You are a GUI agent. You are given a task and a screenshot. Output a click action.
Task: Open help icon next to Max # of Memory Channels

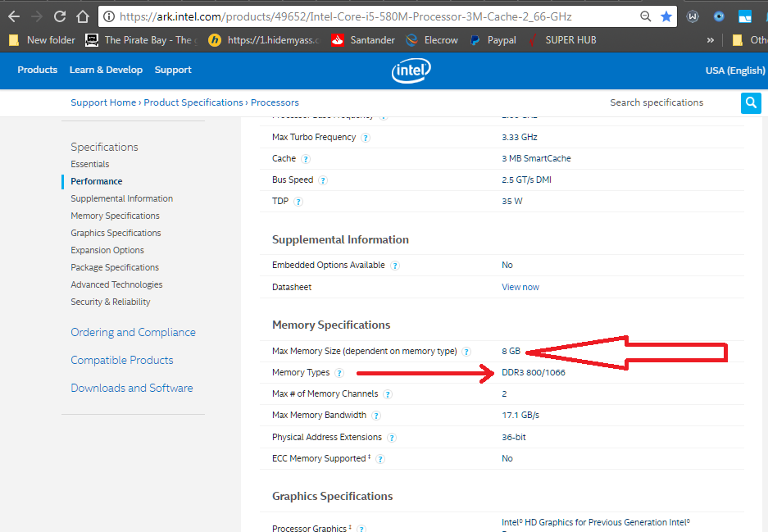coord(388,393)
